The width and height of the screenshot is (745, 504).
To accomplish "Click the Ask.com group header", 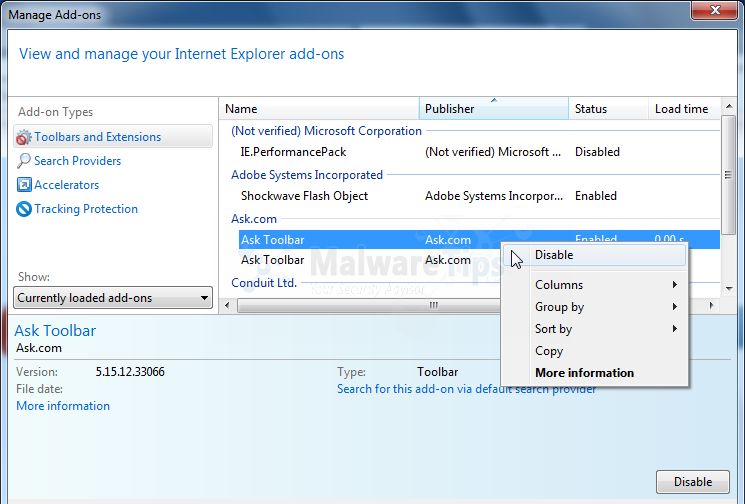I will [x=254, y=219].
